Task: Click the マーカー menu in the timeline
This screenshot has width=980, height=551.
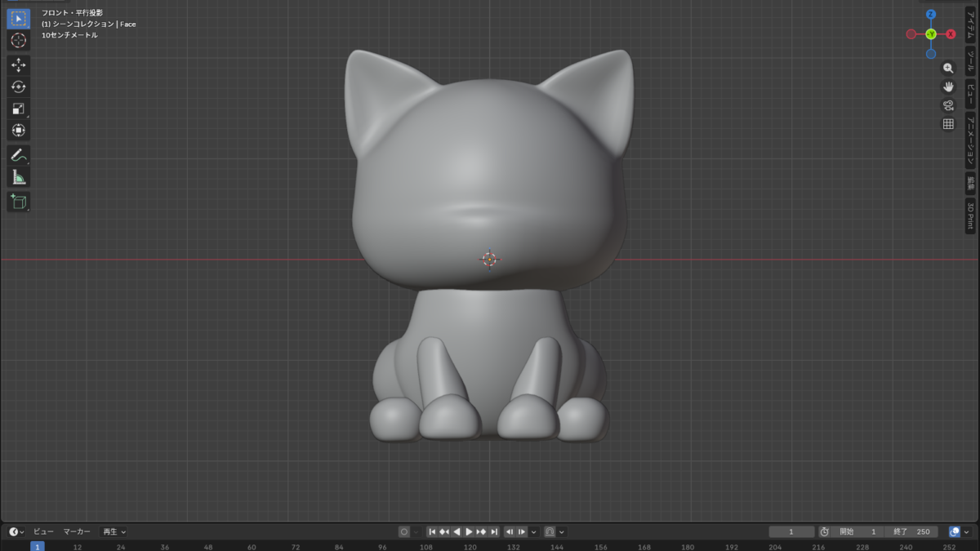Action: (x=76, y=531)
